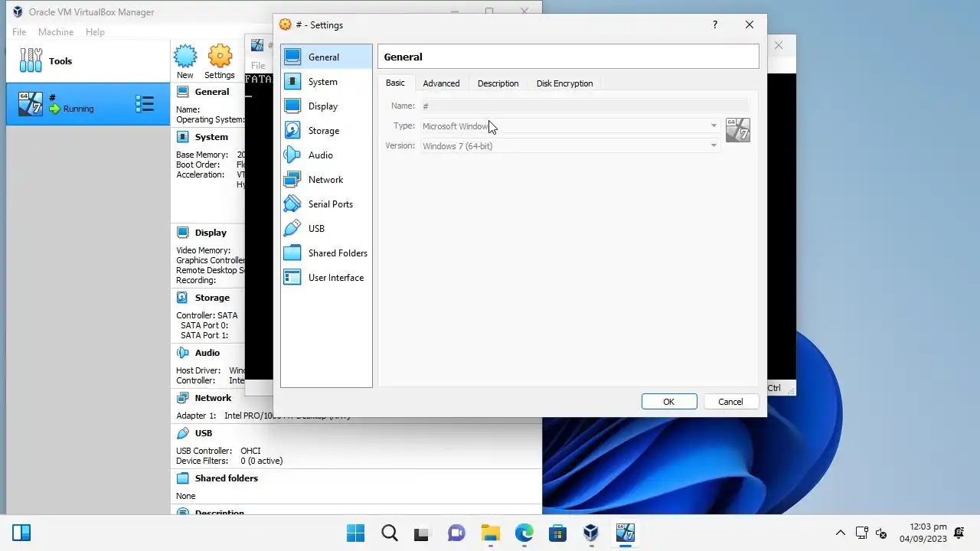Select the running # virtual machine
The width and height of the screenshot is (980, 551).
(x=87, y=104)
